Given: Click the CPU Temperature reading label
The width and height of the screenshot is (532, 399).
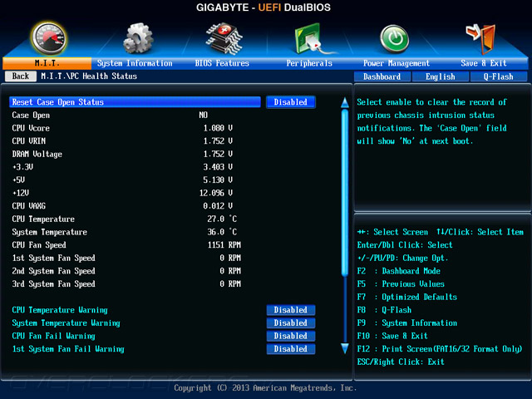Looking at the screenshot, I should pyautogui.click(x=43, y=219).
